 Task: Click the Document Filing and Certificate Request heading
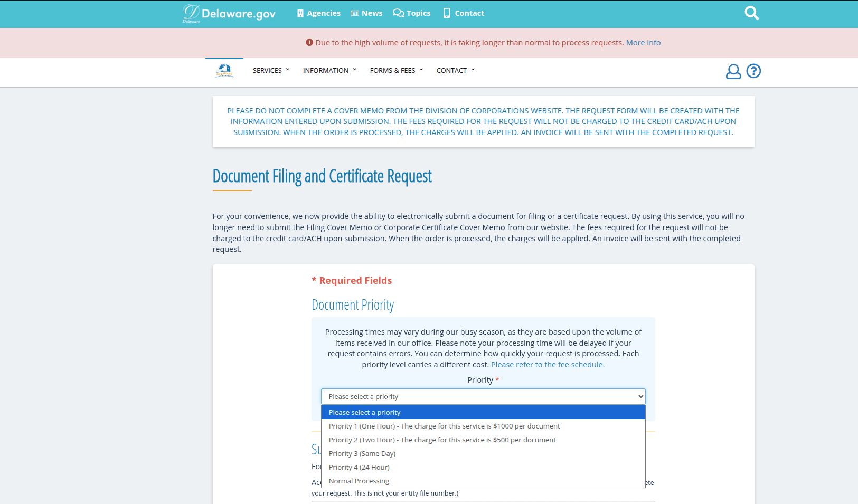pos(322,176)
